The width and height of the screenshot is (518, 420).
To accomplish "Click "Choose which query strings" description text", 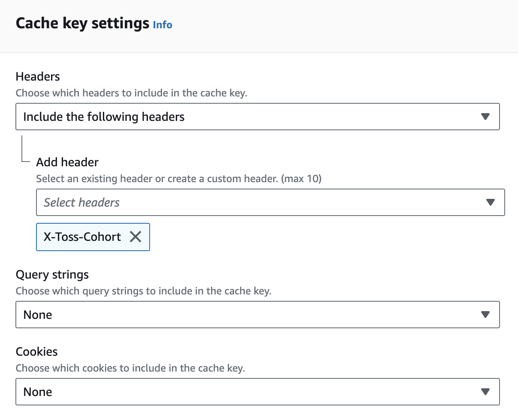I will pos(144,291).
